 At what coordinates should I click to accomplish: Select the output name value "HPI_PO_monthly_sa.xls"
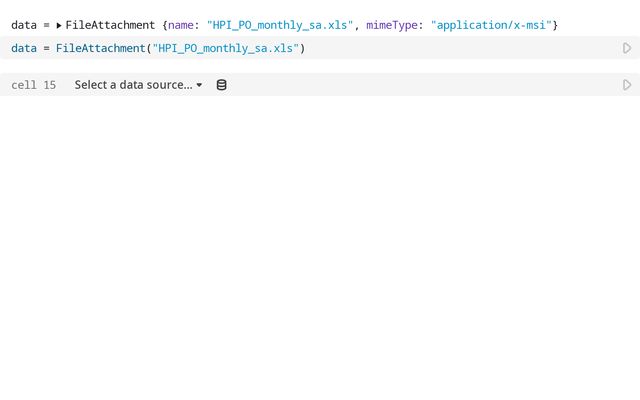[x=280, y=25]
